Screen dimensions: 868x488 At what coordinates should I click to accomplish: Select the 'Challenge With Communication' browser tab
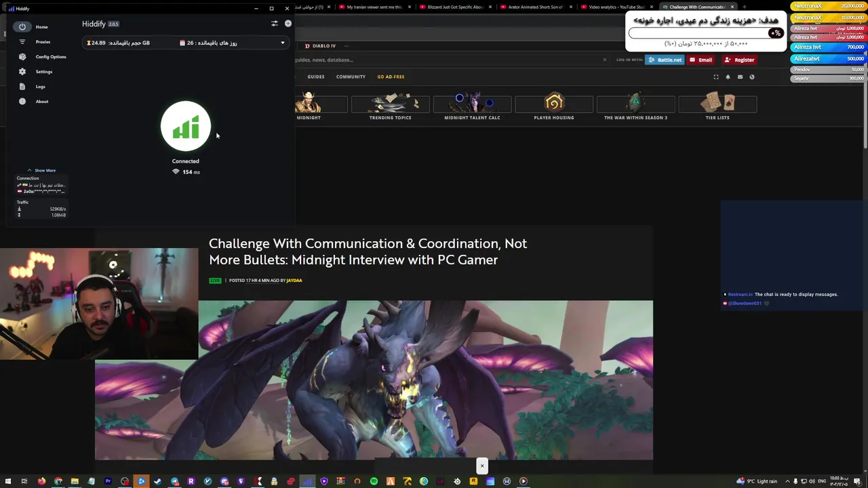[x=697, y=7]
